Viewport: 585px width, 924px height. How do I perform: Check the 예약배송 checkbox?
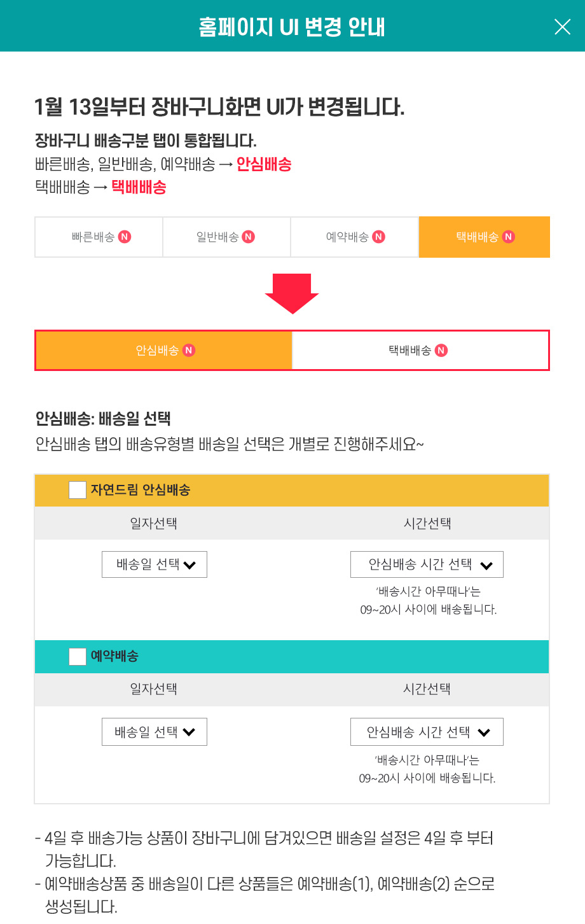click(x=77, y=656)
